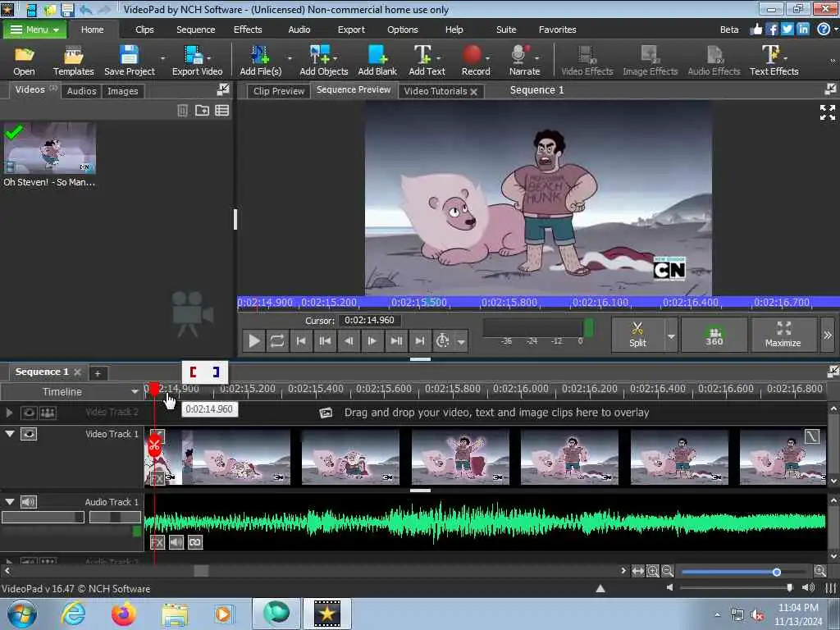The width and height of the screenshot is (840, 630).
Task: Switch to the Audios bin tab
Action: click(81, 91)
